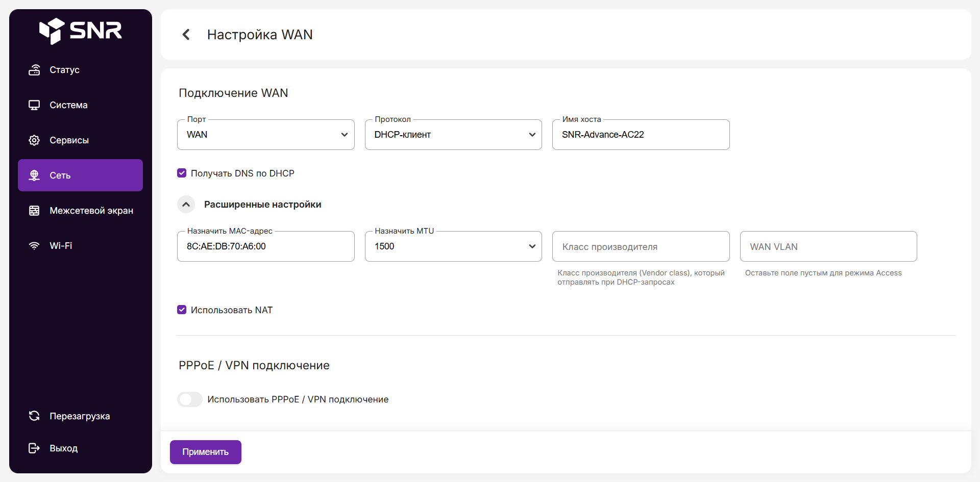The height and width of the screenshot is (482, 980).
Task: Disable the Use NAT checkbox
Action: pos(182,310)
